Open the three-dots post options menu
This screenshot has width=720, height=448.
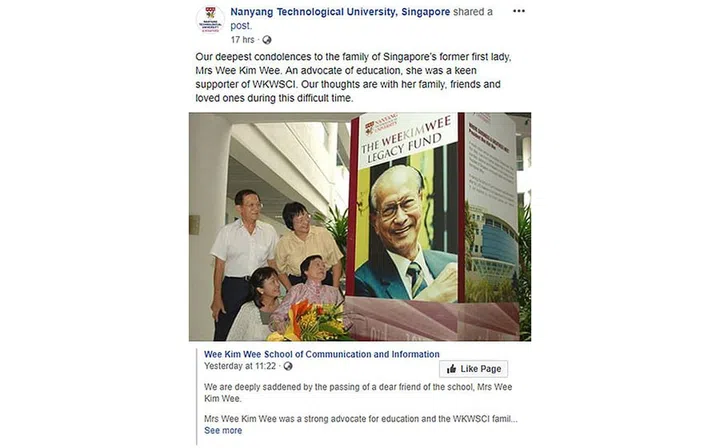pyautogui.click(x=518, y=11)
